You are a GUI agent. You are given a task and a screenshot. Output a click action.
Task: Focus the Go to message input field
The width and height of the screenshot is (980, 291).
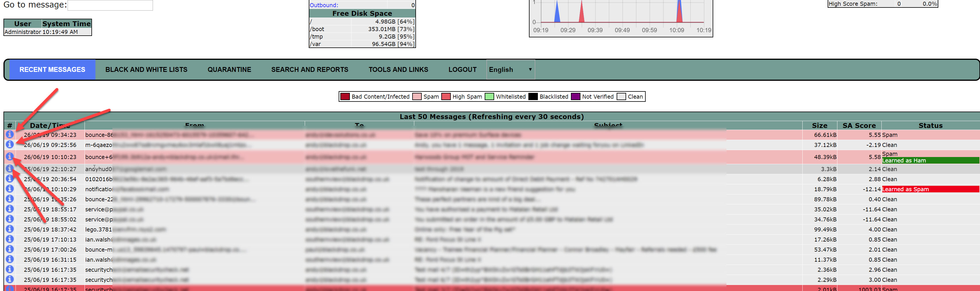(x=110, y=5)
